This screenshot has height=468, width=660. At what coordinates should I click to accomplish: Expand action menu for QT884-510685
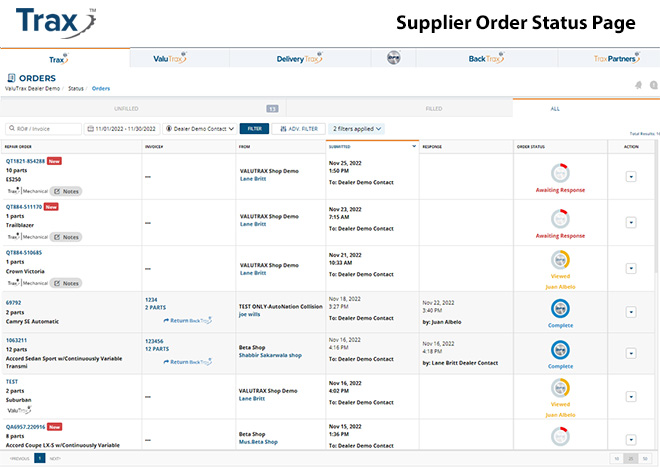631,269
